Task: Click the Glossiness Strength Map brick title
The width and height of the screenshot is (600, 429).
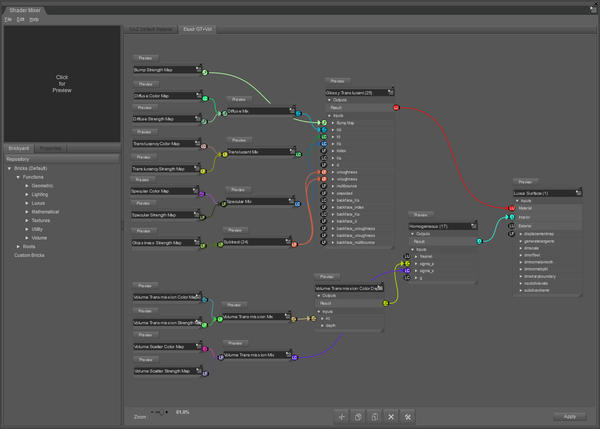Action: pos(157,243)
